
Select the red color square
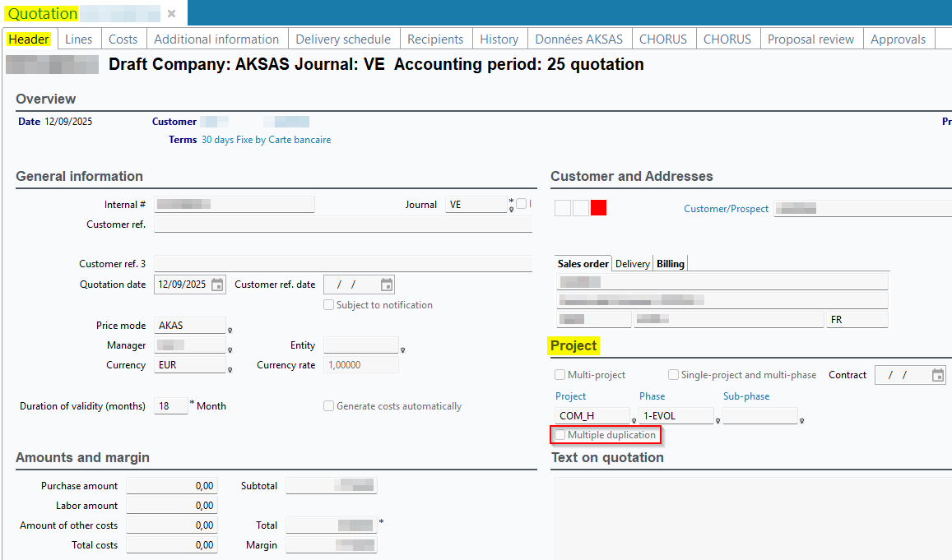point(598,208)
